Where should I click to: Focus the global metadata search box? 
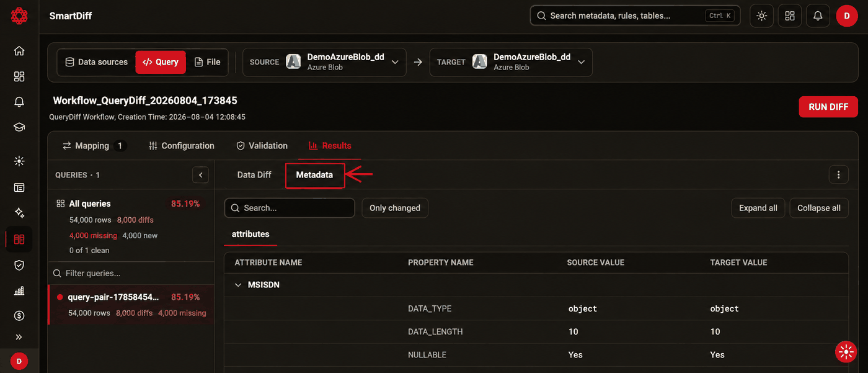(635, 16)
